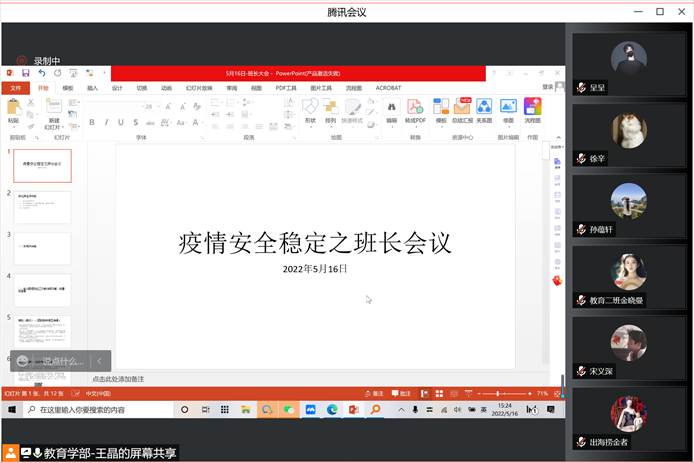Open the line spacing dropdown
694x463 pixels.
coord(247,103)
